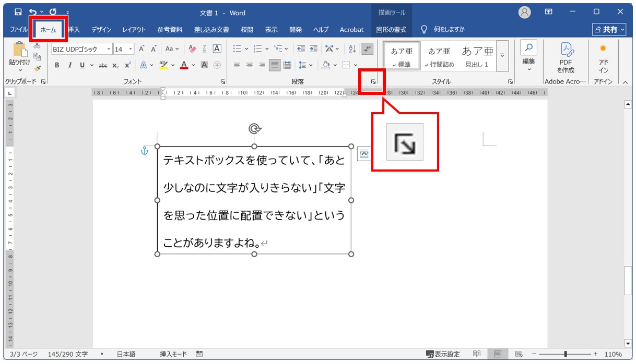636x364 pixels.
Task: Click the Editing (編集) button
Action: (529, 57)
